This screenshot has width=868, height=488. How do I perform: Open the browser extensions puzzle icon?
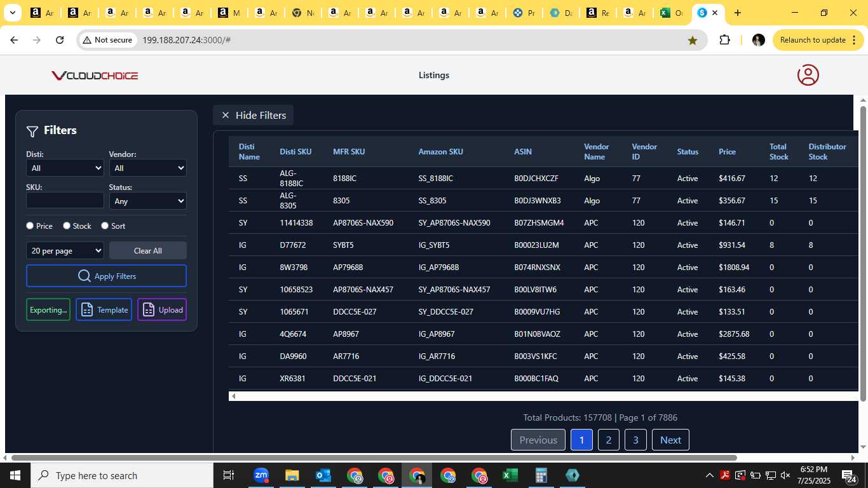click(724, 40)
